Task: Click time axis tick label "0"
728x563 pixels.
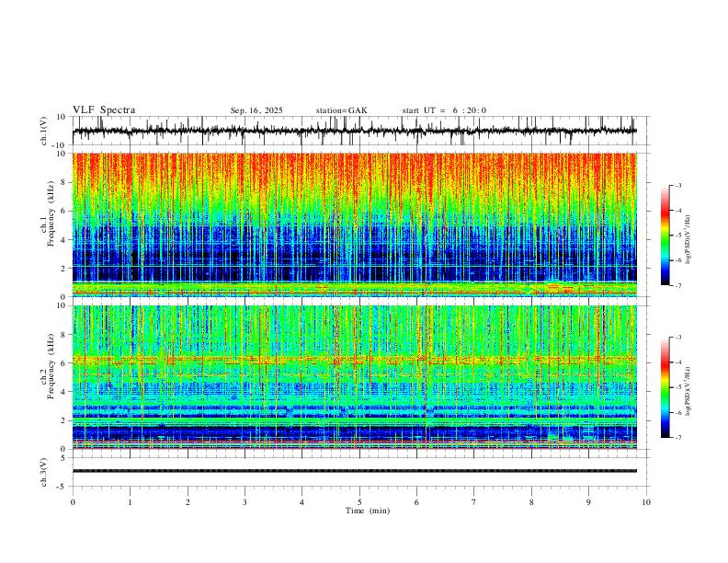Action: click(x=73, y=502)
